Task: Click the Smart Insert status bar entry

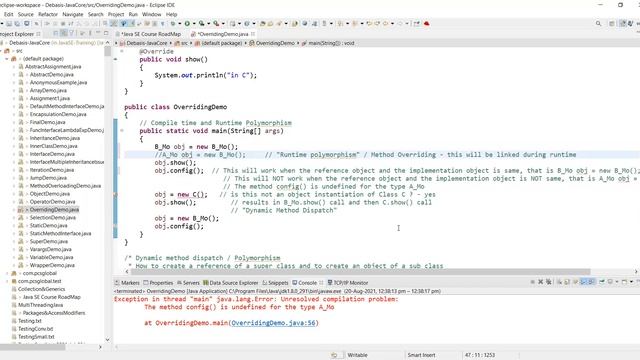Action: click(x=421, y=355)
